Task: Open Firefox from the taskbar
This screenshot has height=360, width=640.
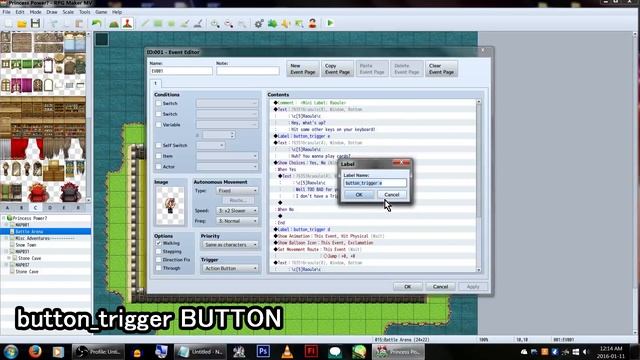Action: point(35,351)
